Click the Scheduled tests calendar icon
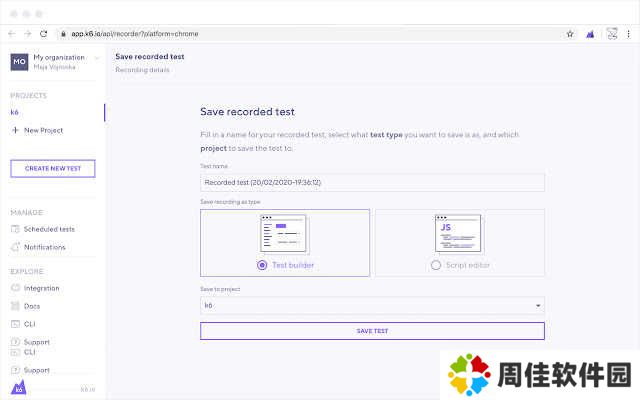 [x=15, y=229]
